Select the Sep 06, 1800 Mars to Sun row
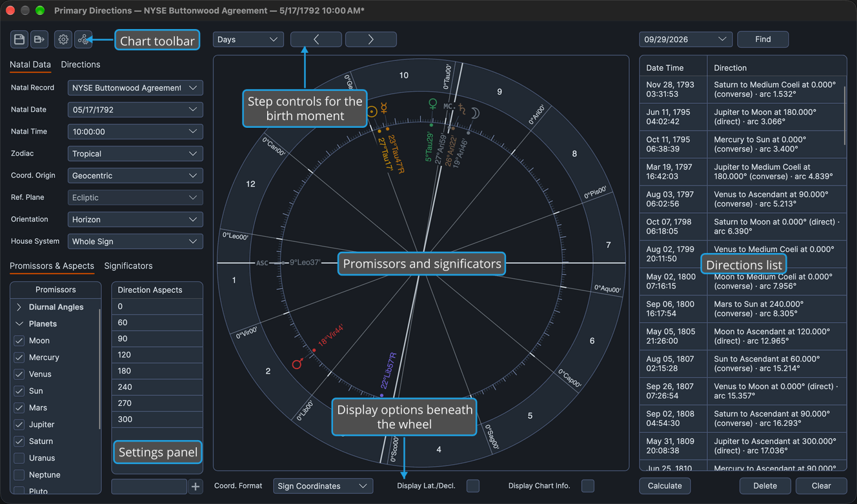Image resolution: width=857 pixels, height=504 pixels. point(743,308)
